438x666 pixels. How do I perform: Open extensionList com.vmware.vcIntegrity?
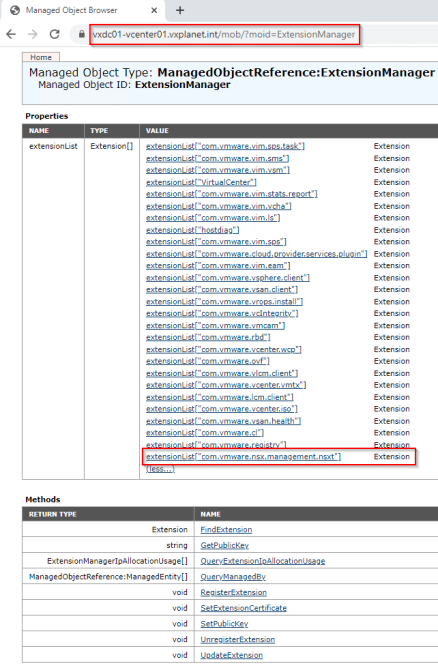(222, 313)
